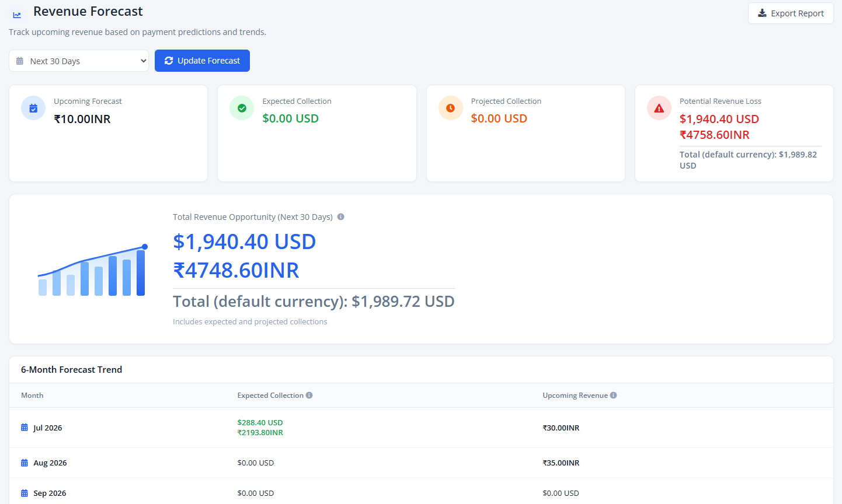Viewport: 842px width, 504px height.
Task: Click info icon beside Upcoming Revenue column header
Action: coord(614,395)
